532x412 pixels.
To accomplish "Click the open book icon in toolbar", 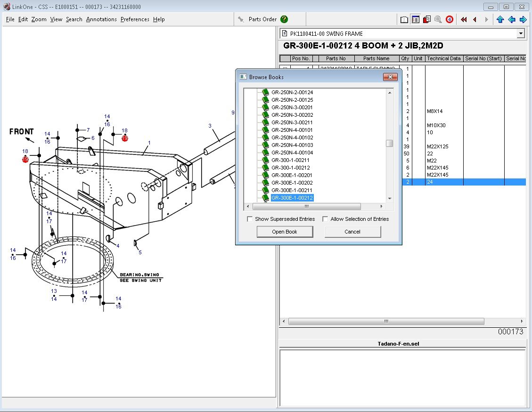I will tap(404, 19).
